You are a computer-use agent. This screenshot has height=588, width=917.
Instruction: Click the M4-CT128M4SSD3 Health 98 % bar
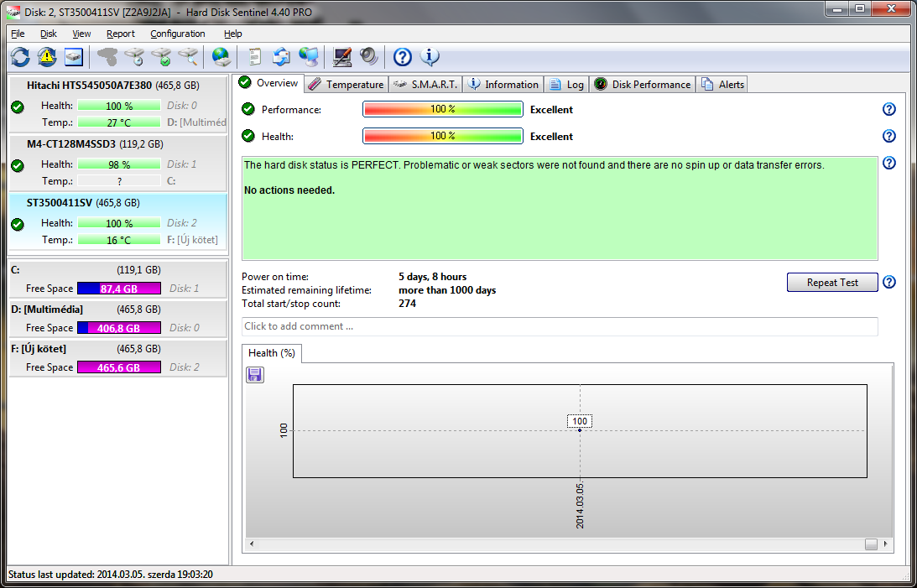click(x=119, y=164)
